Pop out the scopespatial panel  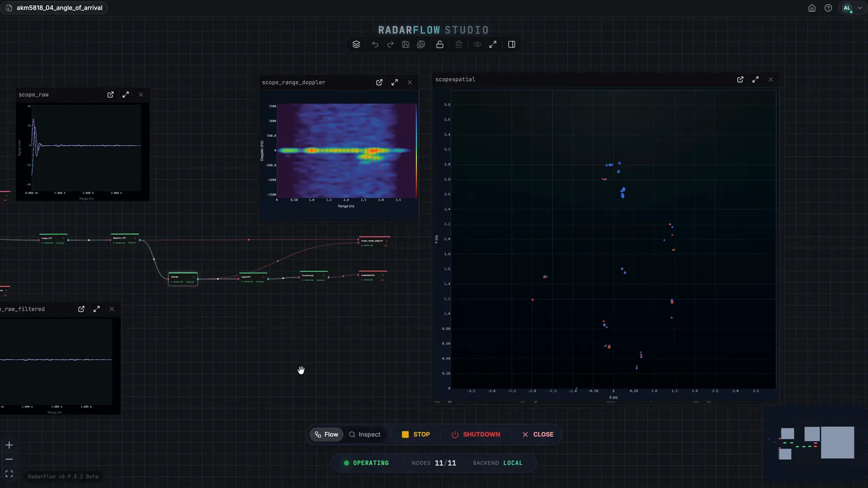coord(740,79)
